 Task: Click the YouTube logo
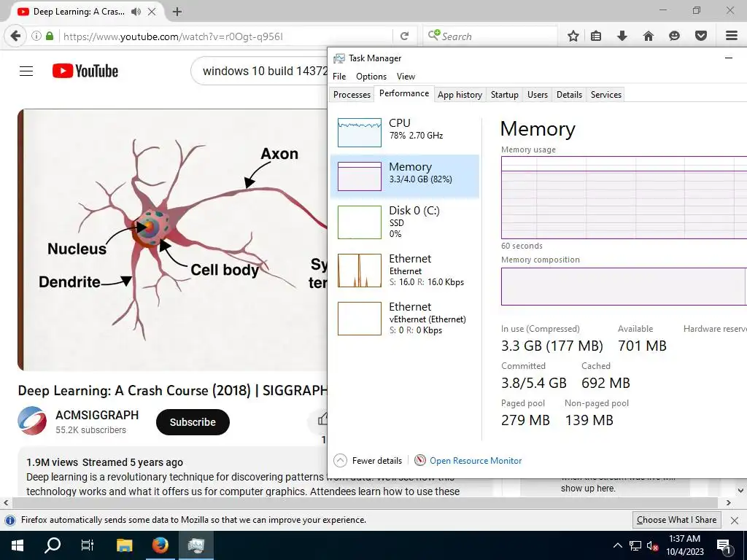click(x=85, y=71)
